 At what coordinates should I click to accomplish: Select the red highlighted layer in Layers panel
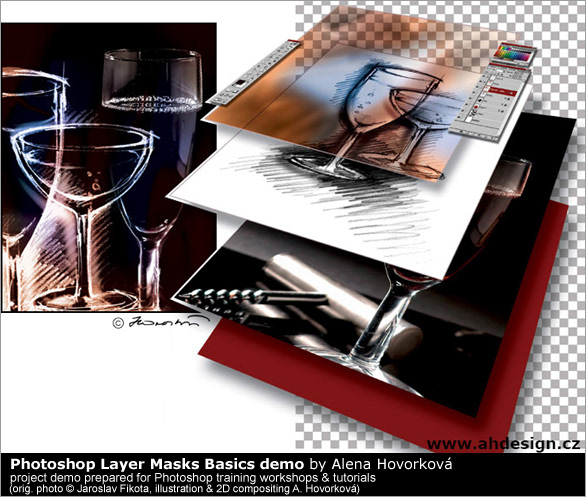pos(503,92)
